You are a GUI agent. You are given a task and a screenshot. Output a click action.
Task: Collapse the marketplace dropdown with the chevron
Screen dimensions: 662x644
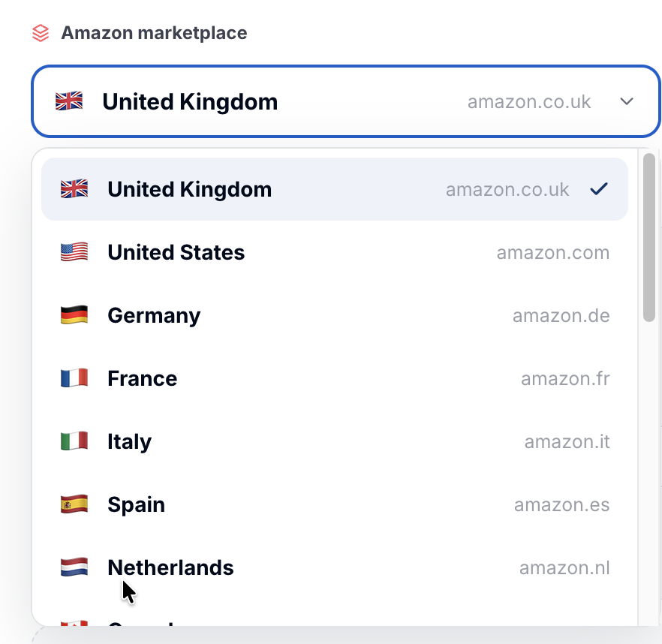click(x=627, y=101)
